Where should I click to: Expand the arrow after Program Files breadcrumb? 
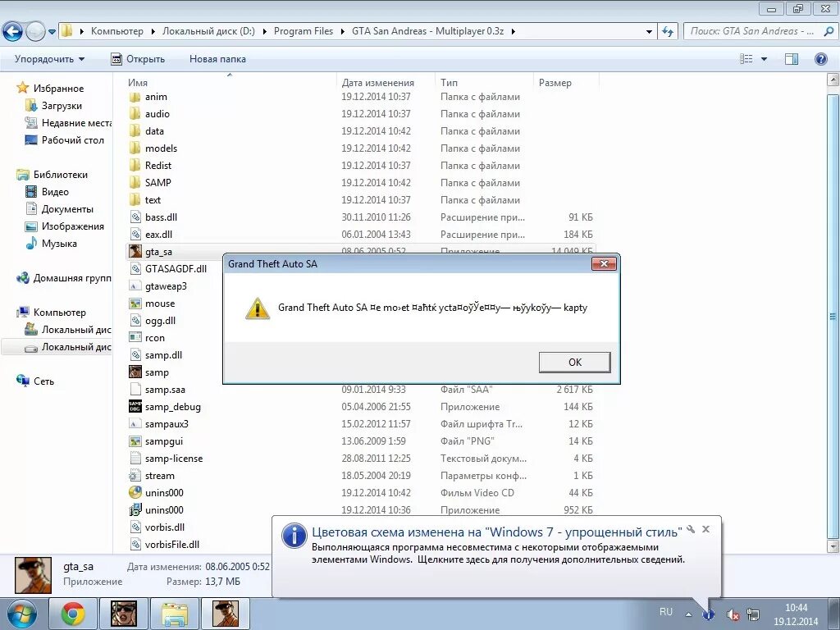(343, 32)
